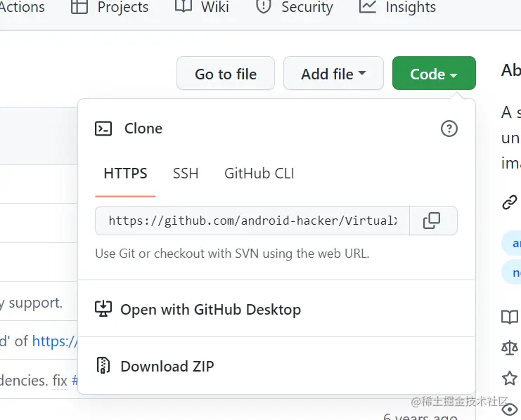
Task: Click the Clone terminal icon
Action: pyautogui.click(x=103, y=129)
